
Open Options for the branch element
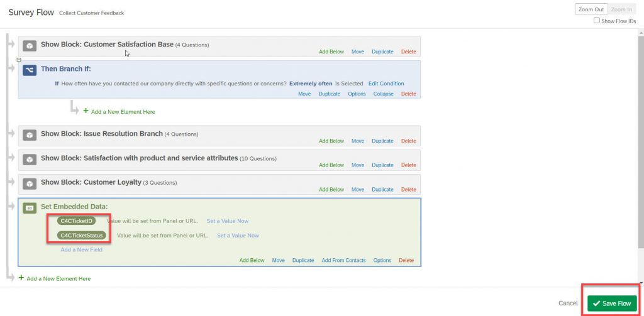click(x=357, y=94)
